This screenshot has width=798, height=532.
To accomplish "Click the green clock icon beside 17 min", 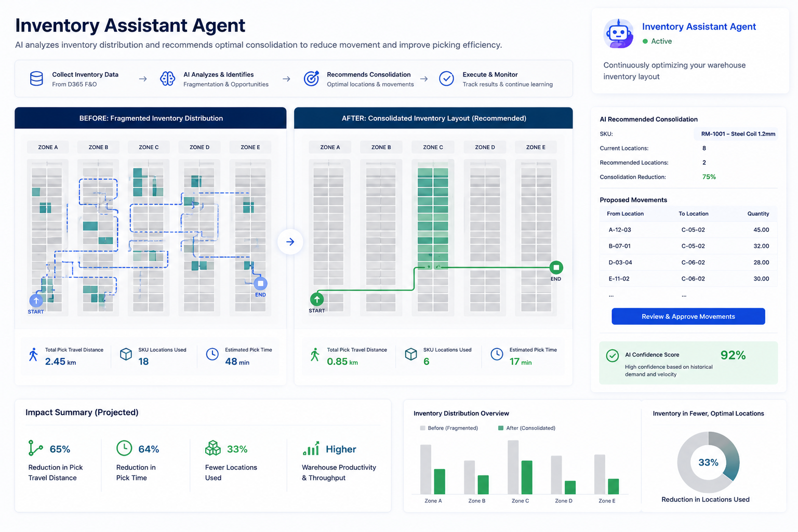I will click(x=497, y=354).
